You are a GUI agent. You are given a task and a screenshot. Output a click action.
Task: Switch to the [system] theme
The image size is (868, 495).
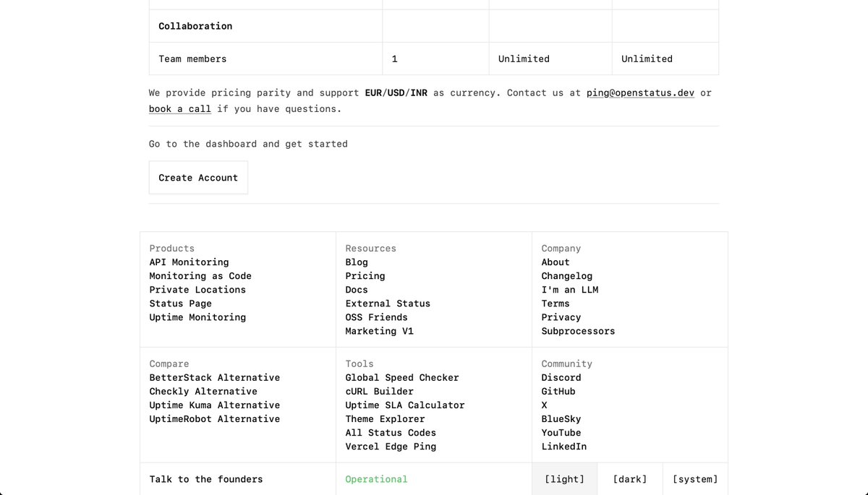695,479
